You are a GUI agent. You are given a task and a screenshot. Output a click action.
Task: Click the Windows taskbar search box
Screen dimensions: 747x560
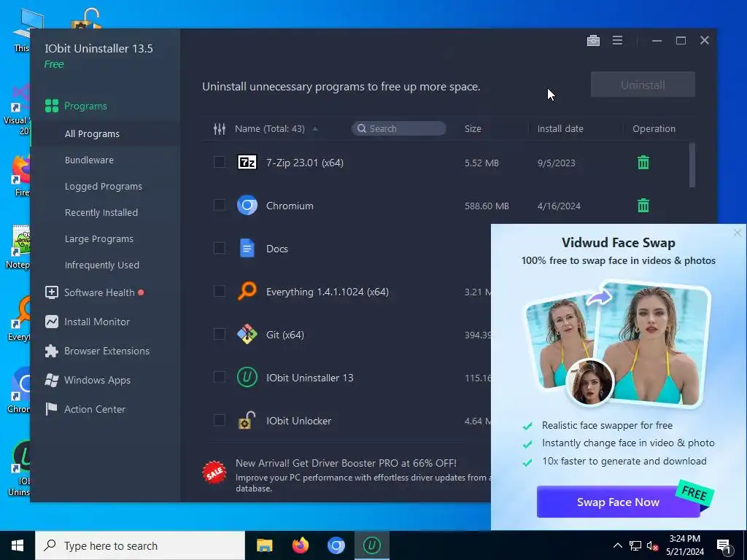click(x=140, y=545)
